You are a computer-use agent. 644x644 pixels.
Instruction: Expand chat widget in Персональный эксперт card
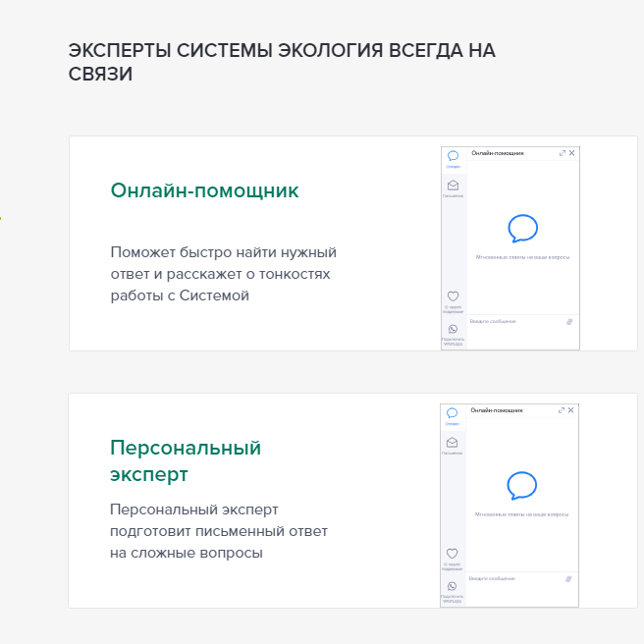coord(562,410)
